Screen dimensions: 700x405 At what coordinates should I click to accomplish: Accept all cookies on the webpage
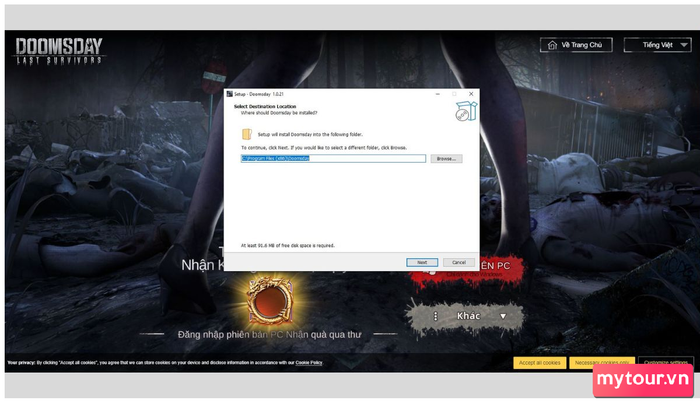tap(539, 363)
